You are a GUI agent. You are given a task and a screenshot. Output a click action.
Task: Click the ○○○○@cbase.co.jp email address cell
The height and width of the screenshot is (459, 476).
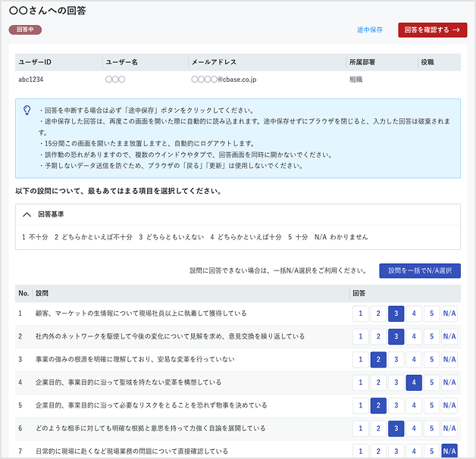(224, 80)
